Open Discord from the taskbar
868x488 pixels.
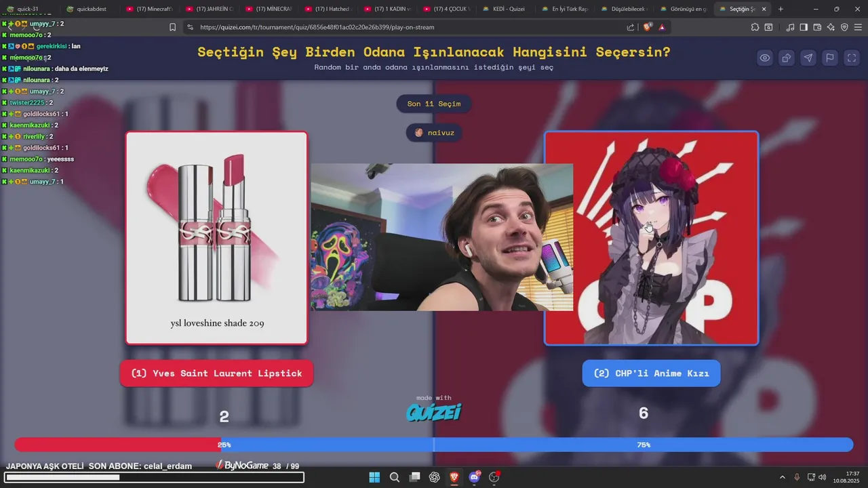[475, 477]
